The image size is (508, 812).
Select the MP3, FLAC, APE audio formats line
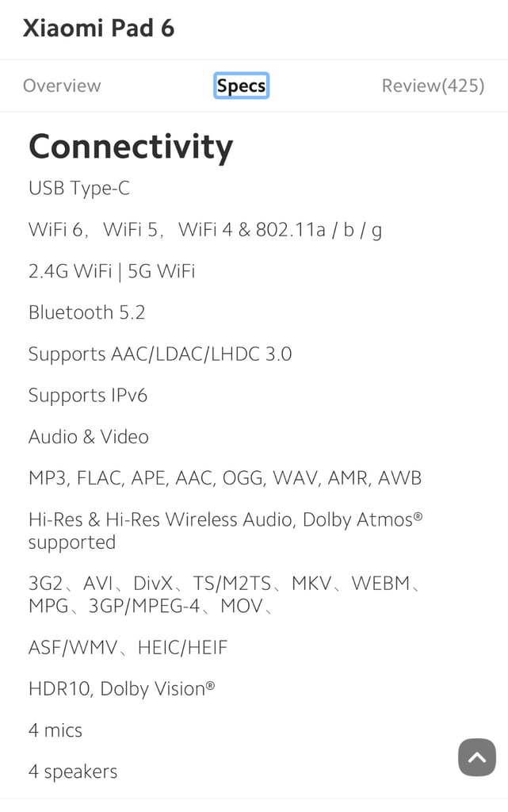tap(225, 478)
